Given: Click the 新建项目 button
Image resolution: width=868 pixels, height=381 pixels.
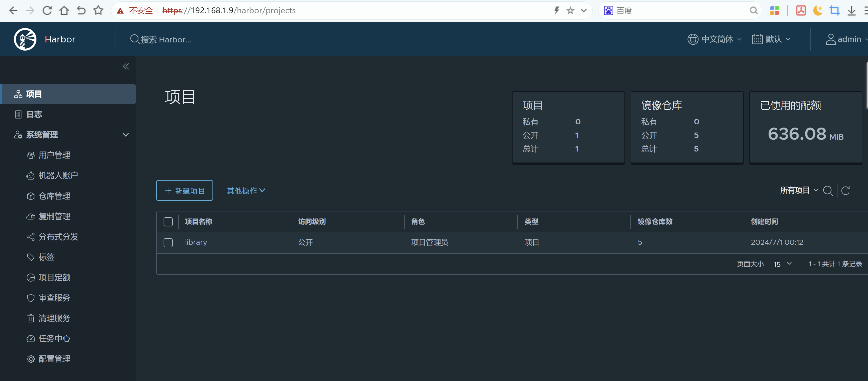Looking at the screenshot, I should tap(184, 190).
